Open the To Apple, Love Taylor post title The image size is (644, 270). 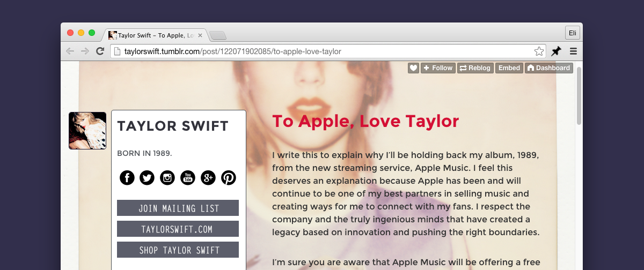pyautogui.click(x=365, y=122)
